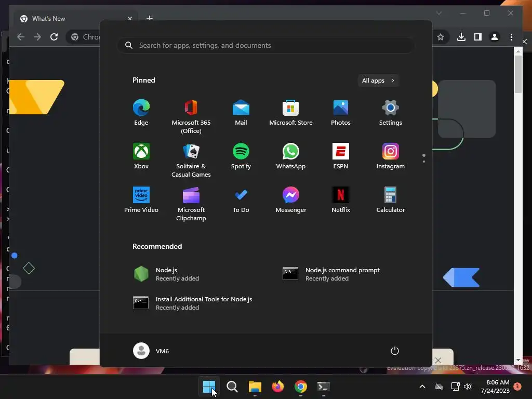Open Chrome profile menu
Viewport: 532px width, 399px height.
pyautogui.click(x=495, y=37)
